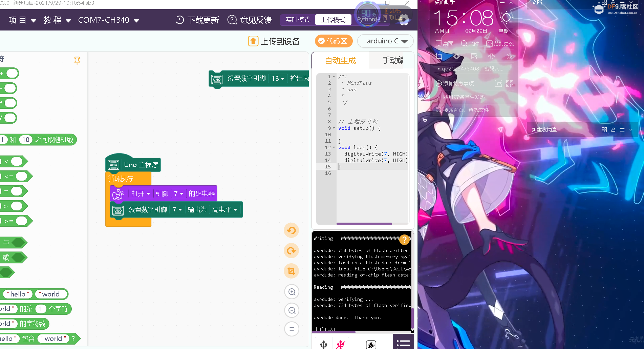
Task: Open the 桌面助手 hamburger menu
Action: click(x=502, y=2)
